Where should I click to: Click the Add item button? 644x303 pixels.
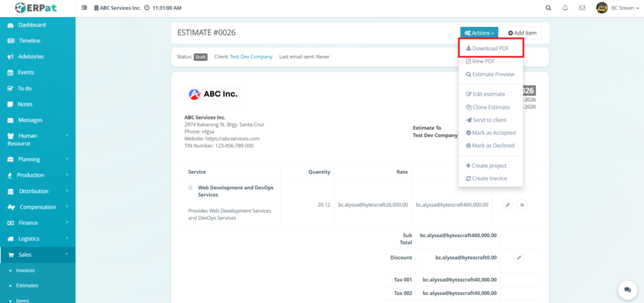pos(522,33)
